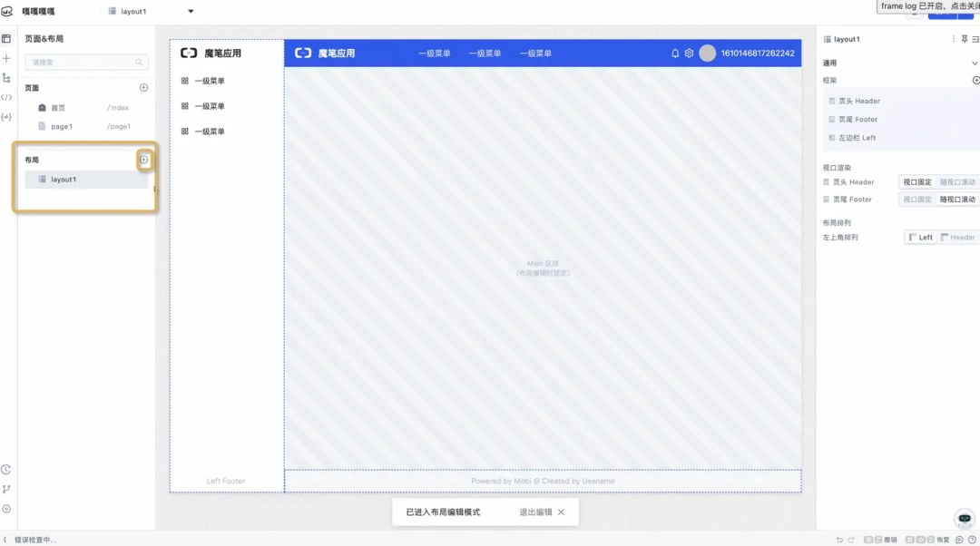The height and width of the screenshot is (546, 980).
Task: Click the add layout plus icon beside 布局
Action: (142, 159)
